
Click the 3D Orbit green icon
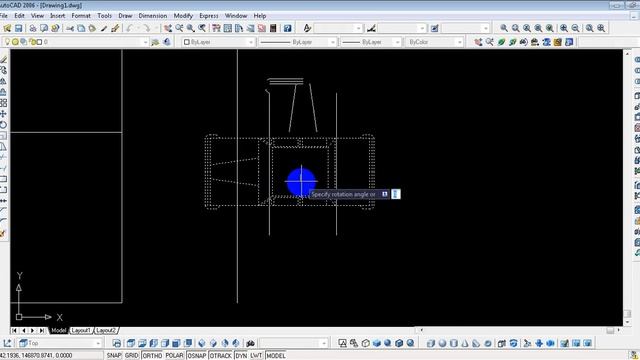(501, 42)
